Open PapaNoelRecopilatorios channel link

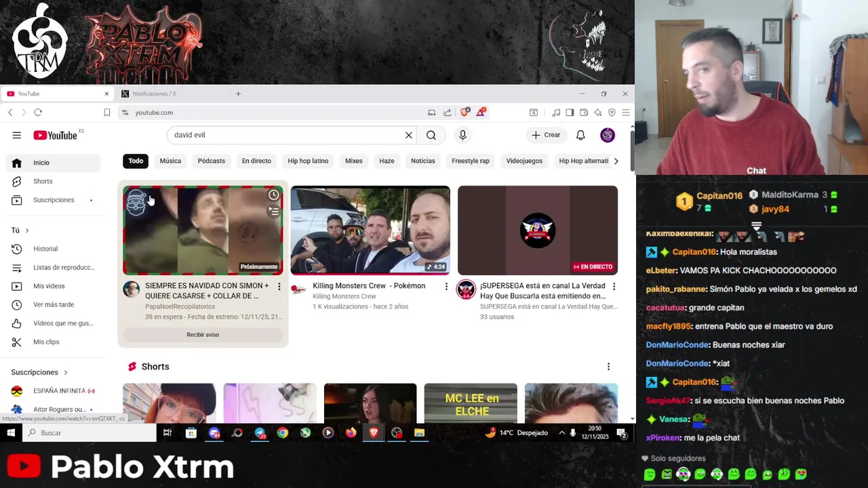(x=180, y=306)
